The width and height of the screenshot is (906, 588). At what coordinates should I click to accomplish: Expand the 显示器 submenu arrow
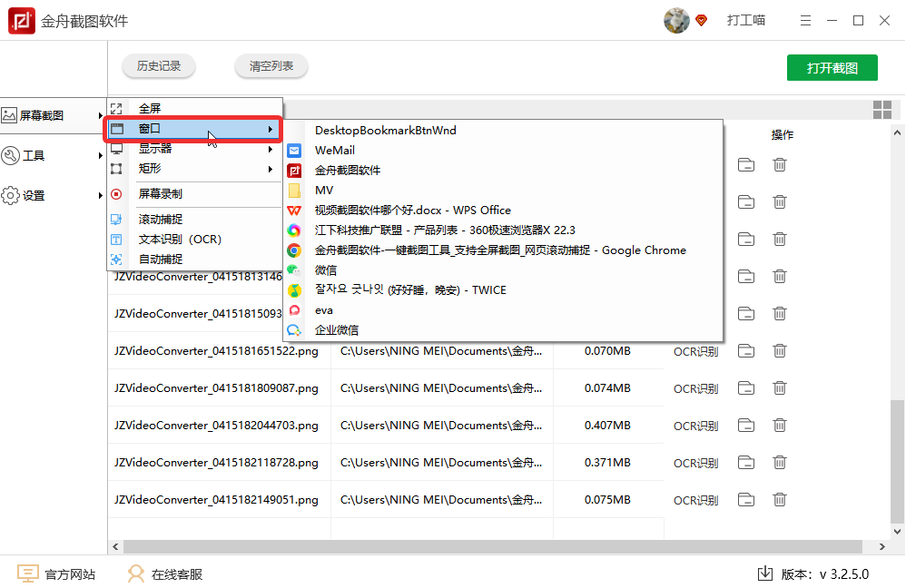[270, 149]
